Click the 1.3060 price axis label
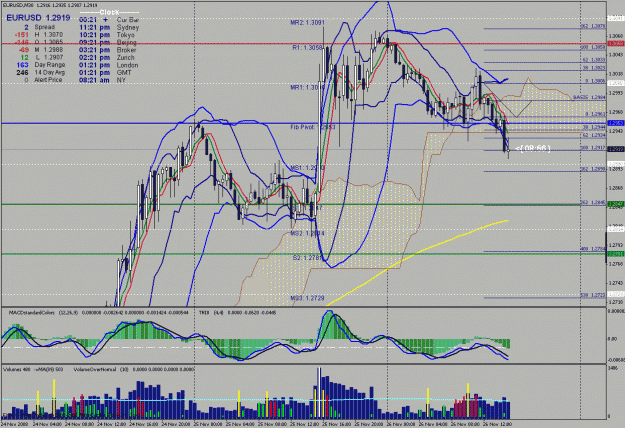Screen dimensions: 625x428 [x=616, y=36]
